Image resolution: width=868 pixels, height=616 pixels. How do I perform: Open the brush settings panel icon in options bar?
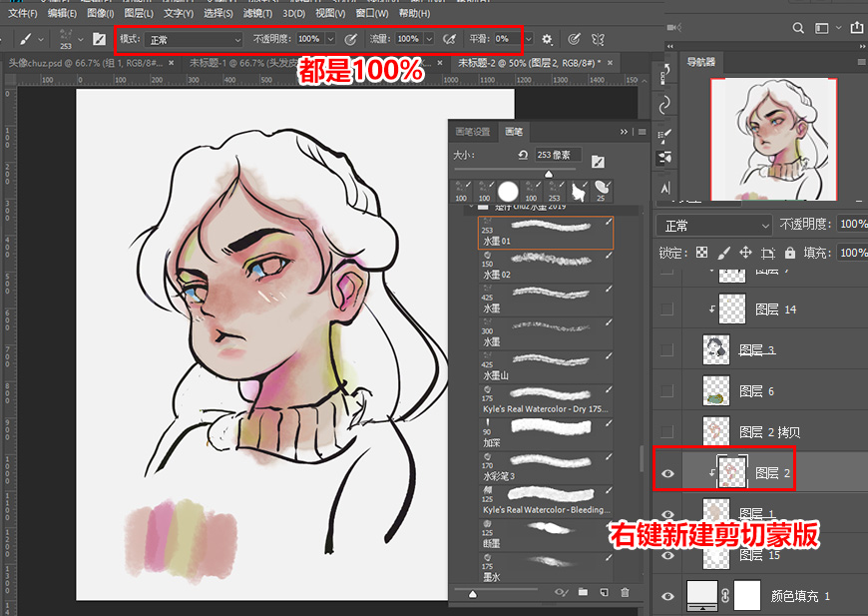99,39
